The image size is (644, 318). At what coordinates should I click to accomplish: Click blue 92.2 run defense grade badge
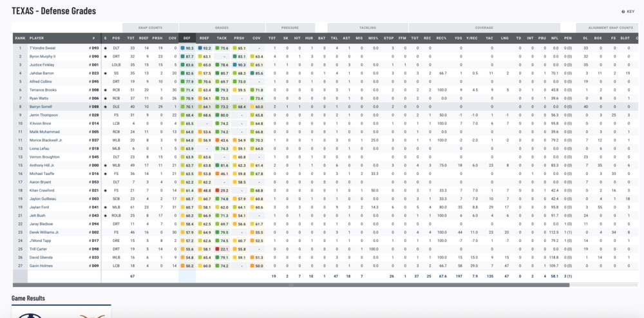coord(200,48)
